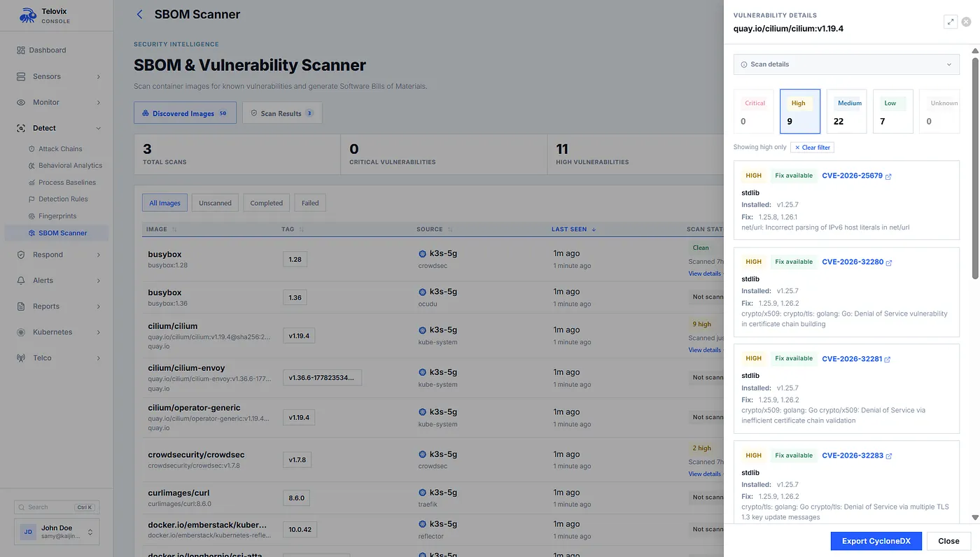Open external link icon for CVE-2026-32283
This screenshot has width=980, height=557.
coord(889,456)
